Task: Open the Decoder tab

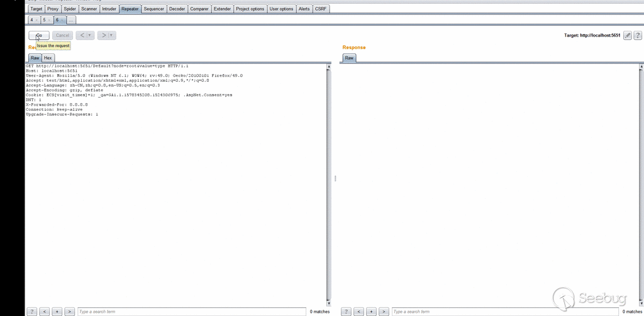Action: pyautogui.click(x=177, y=9)
